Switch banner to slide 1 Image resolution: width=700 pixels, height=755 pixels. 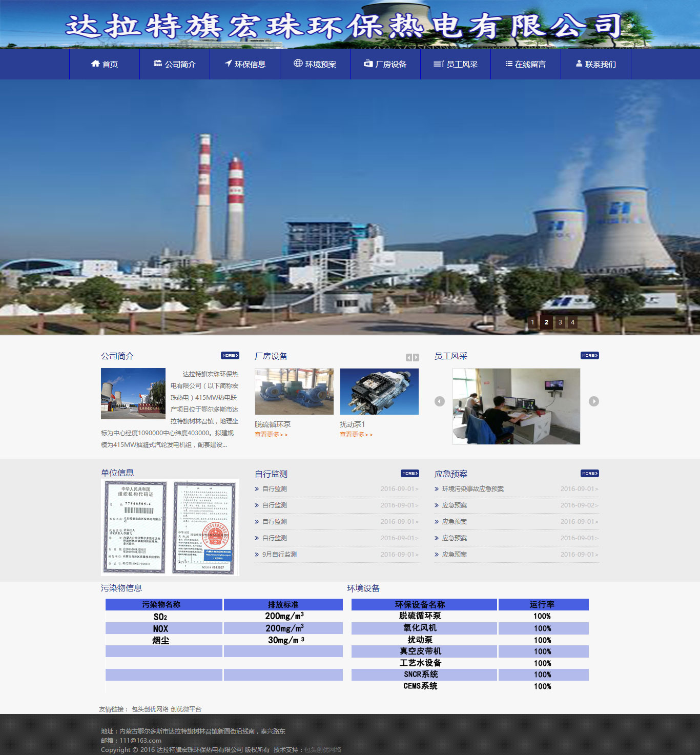(532, 322)
